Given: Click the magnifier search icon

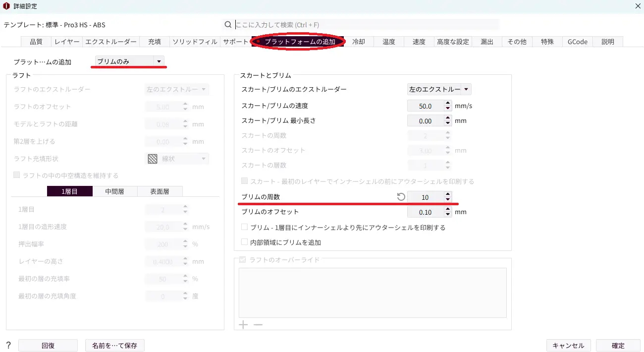Looking at the screenshot, I should 228,25.
